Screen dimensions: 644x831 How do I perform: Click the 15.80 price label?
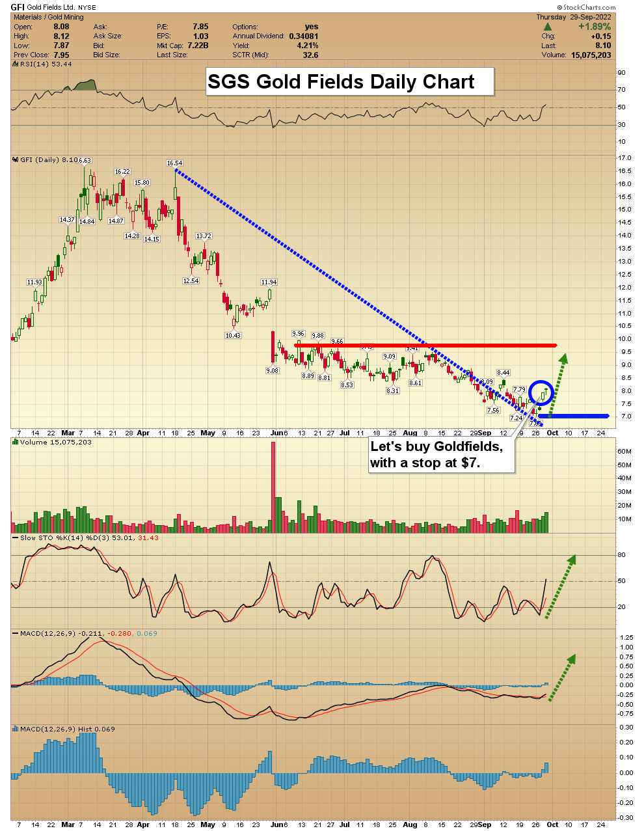[x=142, y=183]
